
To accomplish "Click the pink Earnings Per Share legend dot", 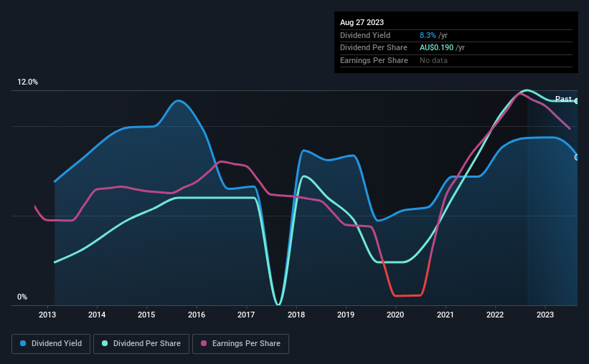I will pos(204,343).
